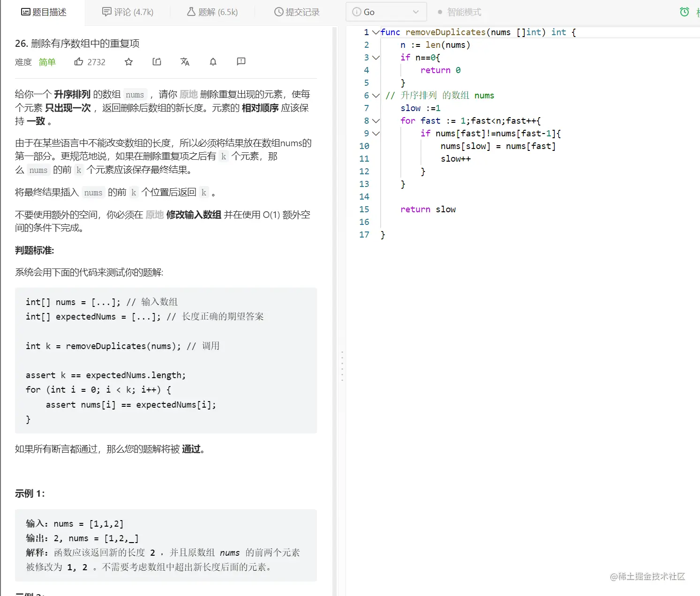The height and width of the screenshot is (596, 700).
Task: Like the problem with thumbs-up icon
Action: pos(79,62)
